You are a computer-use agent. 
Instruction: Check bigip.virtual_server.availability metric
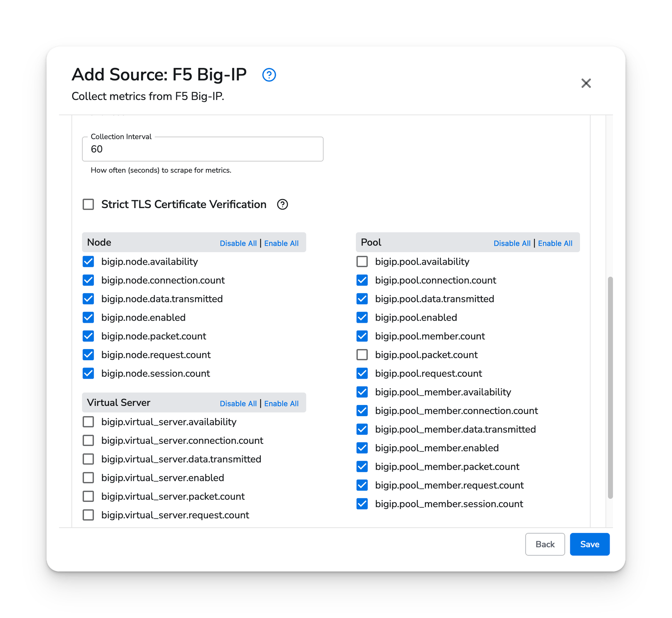click(x=88, y=422)
